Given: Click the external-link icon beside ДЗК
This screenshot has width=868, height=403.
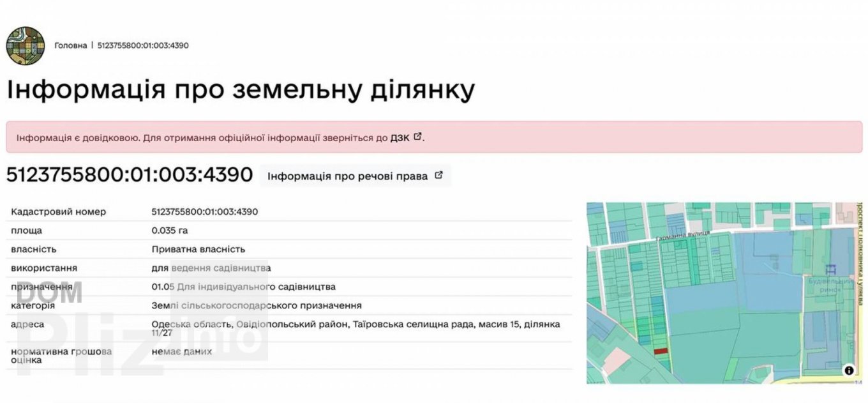Looking at the screenshot, I should (417, 137).
